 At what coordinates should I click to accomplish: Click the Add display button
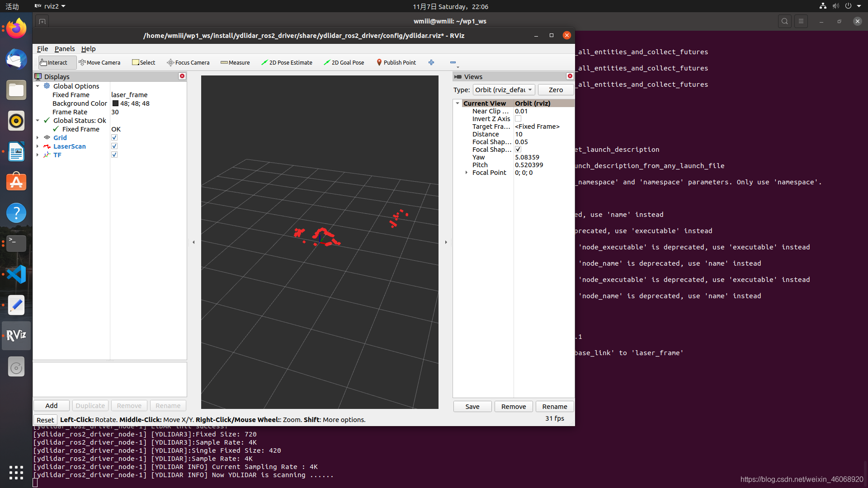51,405
